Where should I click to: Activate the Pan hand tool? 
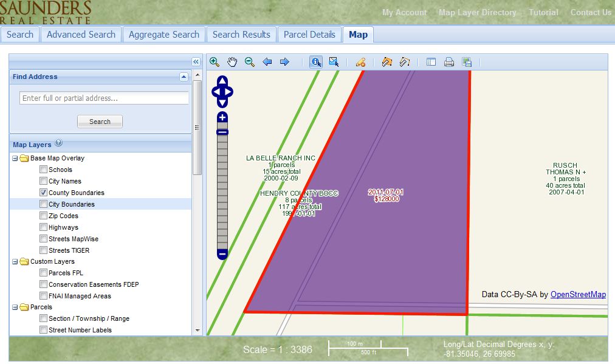click(232, 61)
